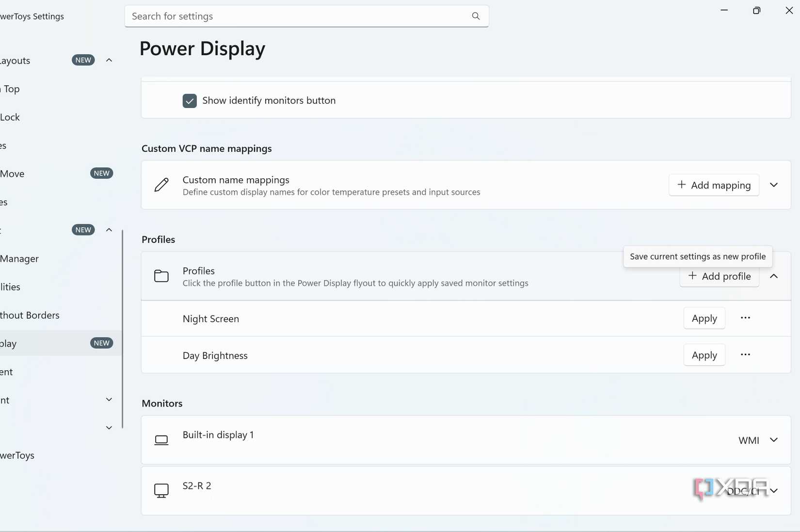
Task: Click the laptop icon for Built-in display 1
Action: click(161, 440)
